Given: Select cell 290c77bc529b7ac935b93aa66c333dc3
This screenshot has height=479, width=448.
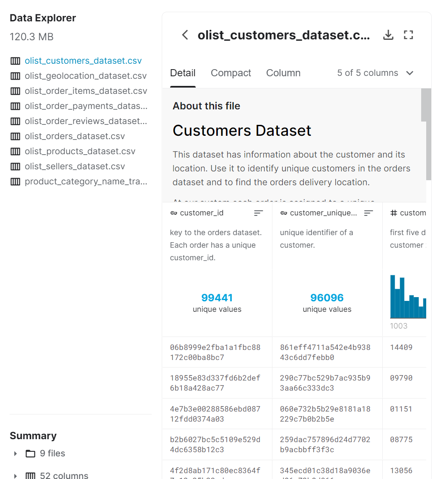Looking at the screenshot, I should coord(325,383).
